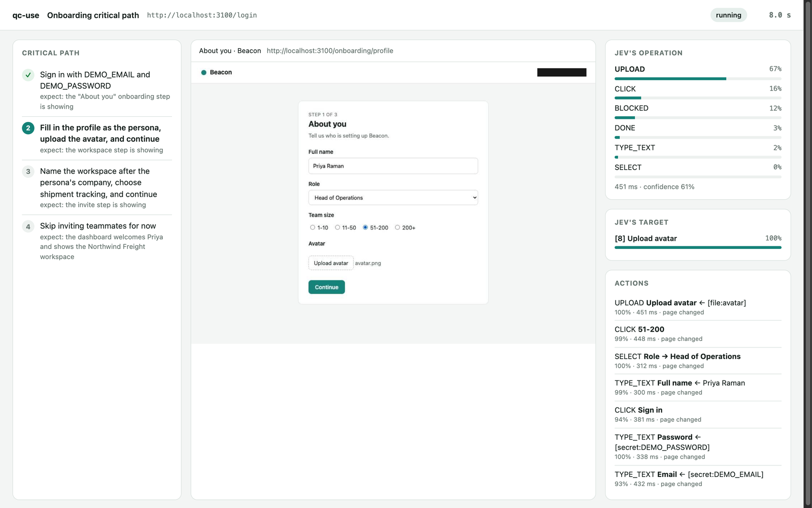Select the "CLICK Sign in" action entry

698,415
